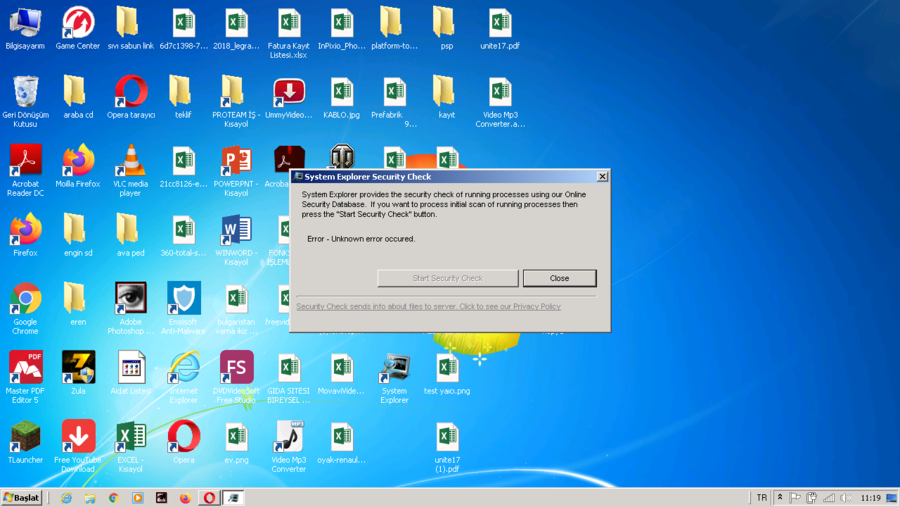Select the araba cd folder
The width and height of the screenshot is (900, 507).
(x=77, y=98)
